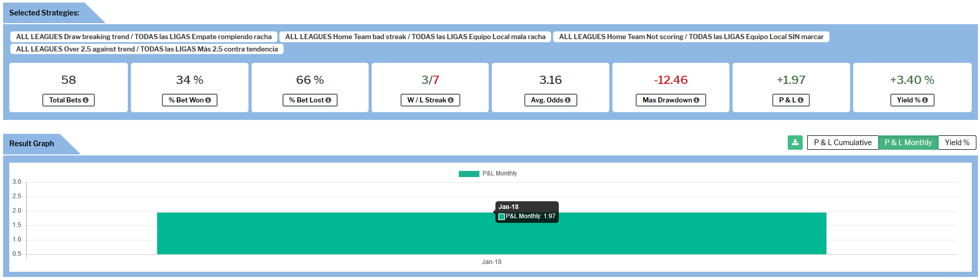Select the P & L Monthly view

click(x=908, y=143)
